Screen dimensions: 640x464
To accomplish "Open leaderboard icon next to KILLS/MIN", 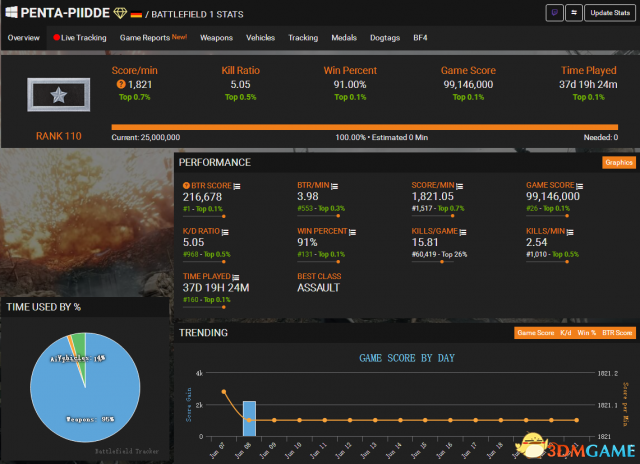I will pyautogui.click(x=570, y=232).
